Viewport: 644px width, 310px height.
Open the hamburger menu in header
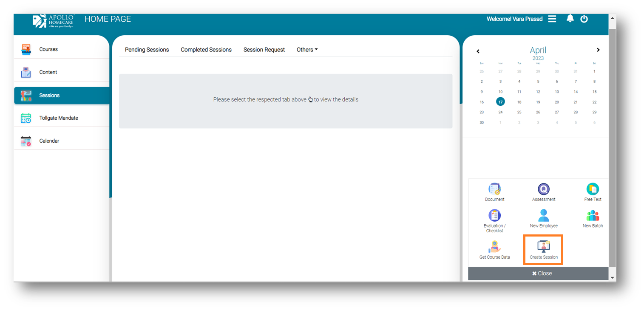(x=552, y=19)
